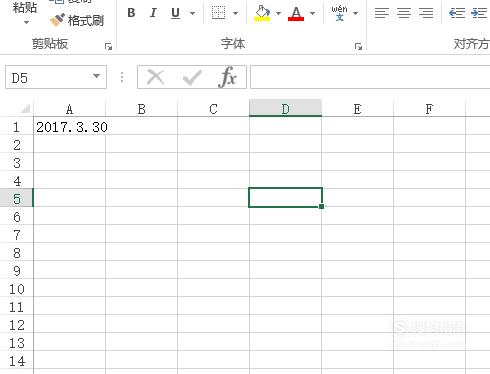Image resolution: width=490 pixels, height=374 pixels.
Task: Select column D header
Action: (x=285, y=108)
